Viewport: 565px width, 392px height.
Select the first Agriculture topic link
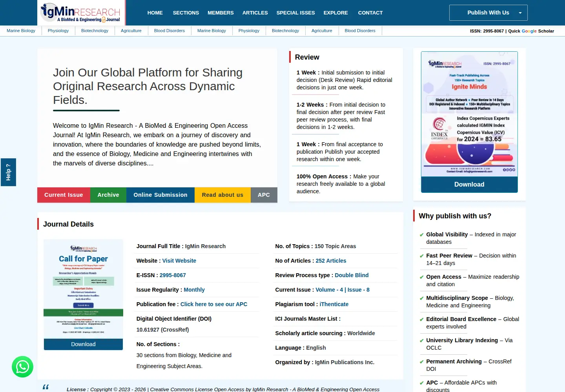(131, 31)
